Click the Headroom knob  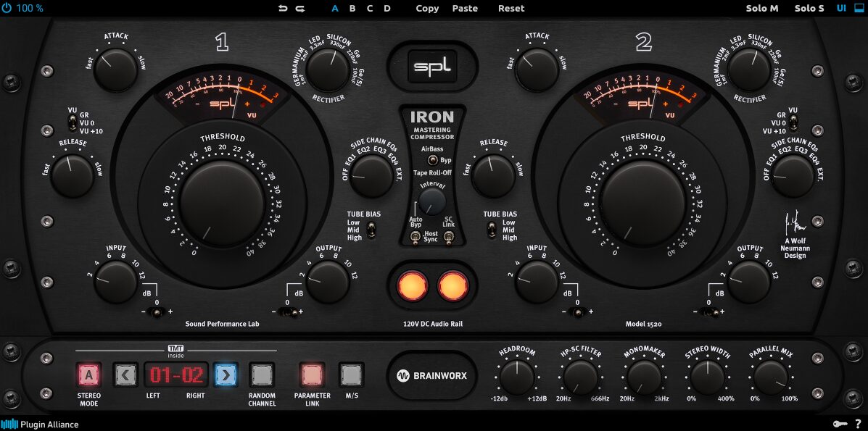[x=517, y=377]
